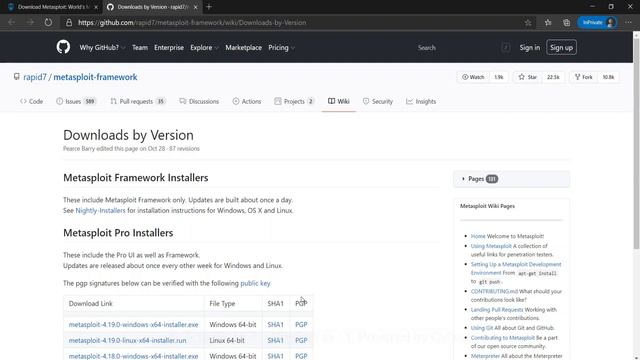Open the rapid7 owner link

(35, 77)
